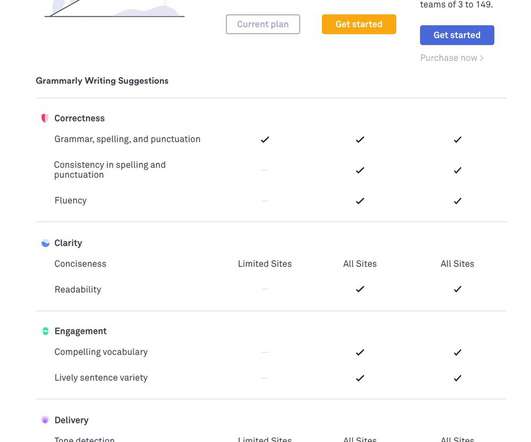Click the orange Get started button
Viewport: 531px width, 442px height.
tap(359, 24)
